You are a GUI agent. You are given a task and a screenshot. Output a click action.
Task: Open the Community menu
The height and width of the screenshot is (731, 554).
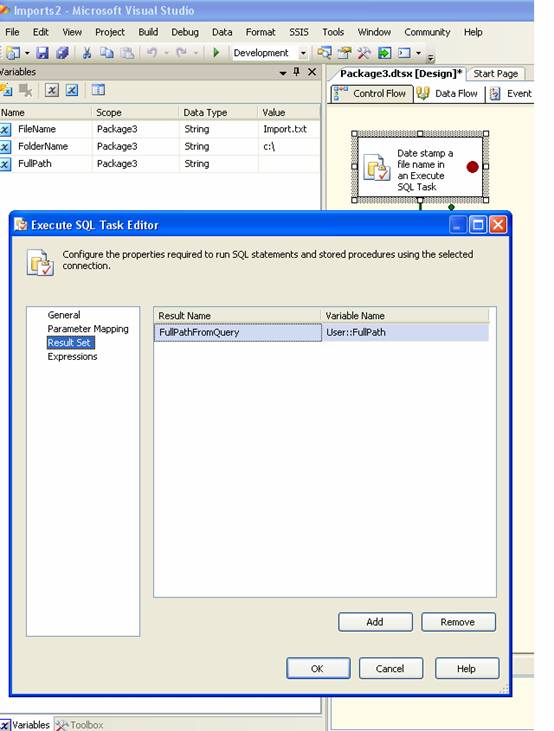pos(427,32)
